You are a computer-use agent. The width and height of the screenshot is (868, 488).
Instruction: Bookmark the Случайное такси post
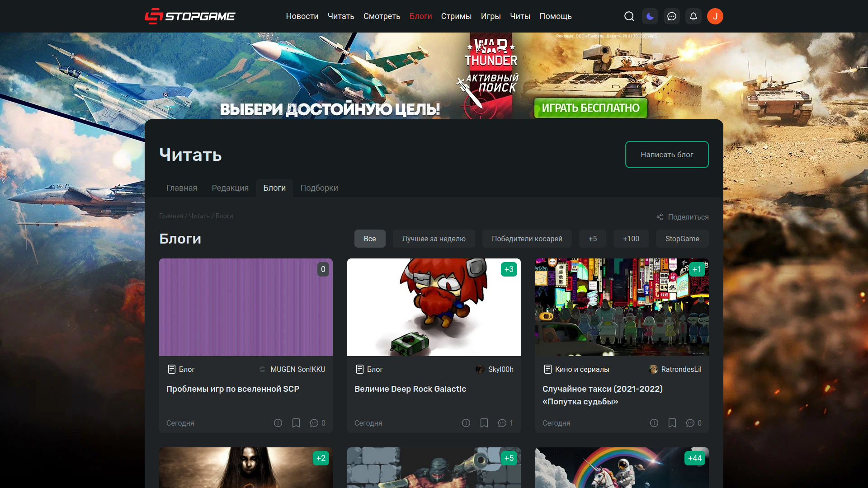point(672,423)
